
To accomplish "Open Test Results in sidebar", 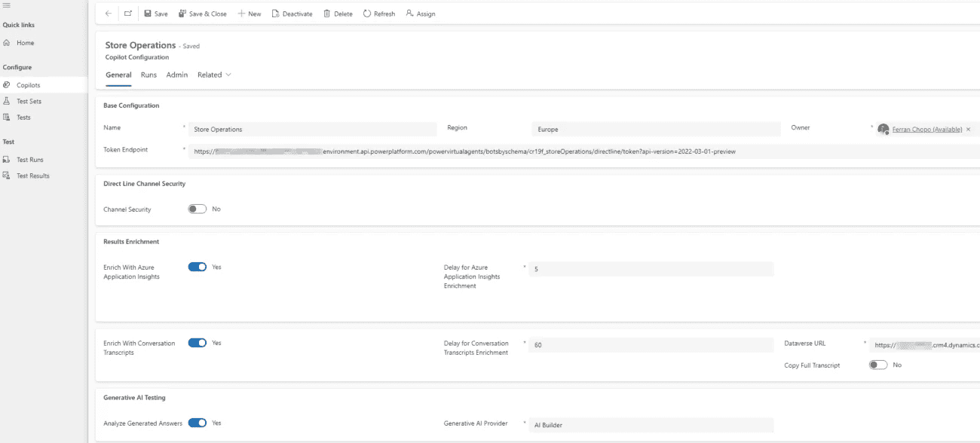I will tap(33, 176).
